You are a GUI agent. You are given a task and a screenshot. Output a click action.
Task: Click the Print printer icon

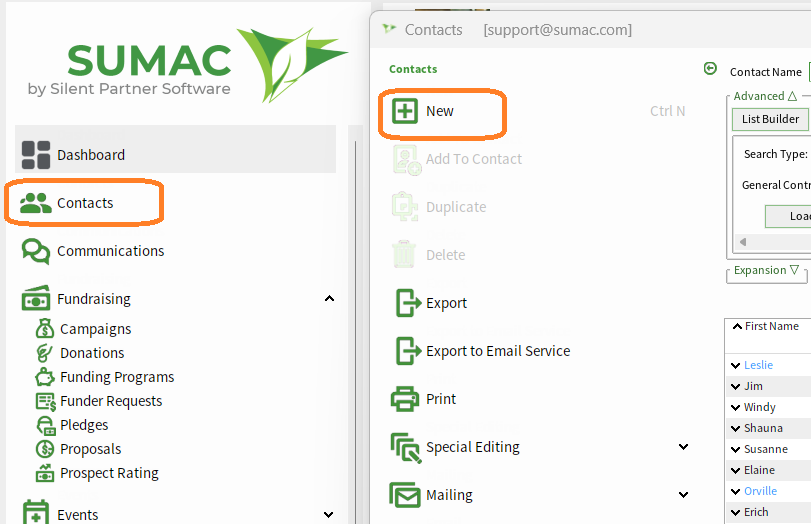404,399
